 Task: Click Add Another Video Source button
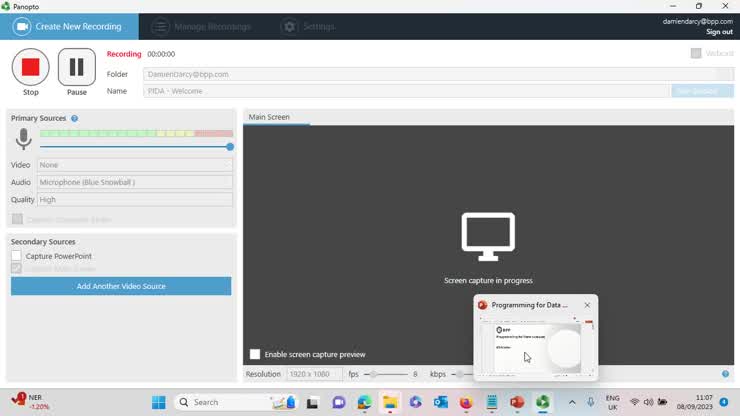click(121, 286)
